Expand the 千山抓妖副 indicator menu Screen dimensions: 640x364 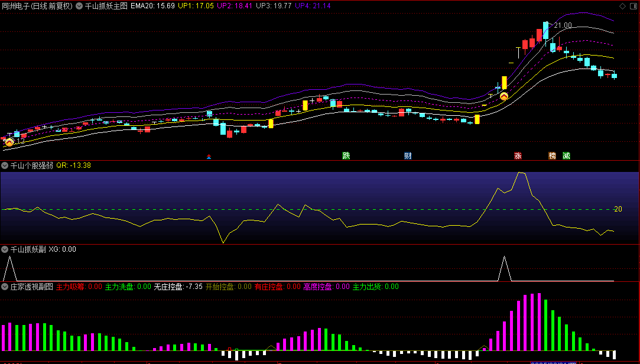[x=5, y=249]
